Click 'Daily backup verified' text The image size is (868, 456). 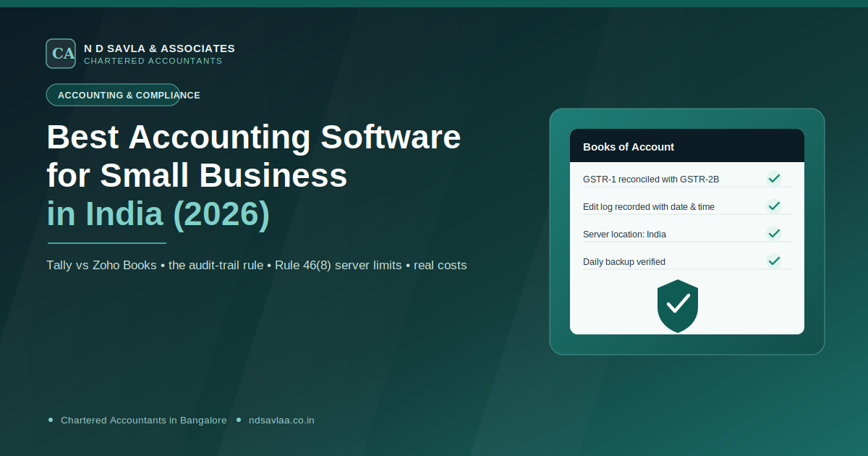tap(624, 262)
